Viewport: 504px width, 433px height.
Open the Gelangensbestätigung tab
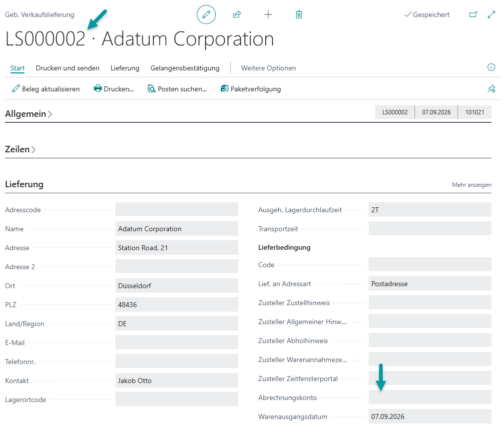tap(185, 68)
